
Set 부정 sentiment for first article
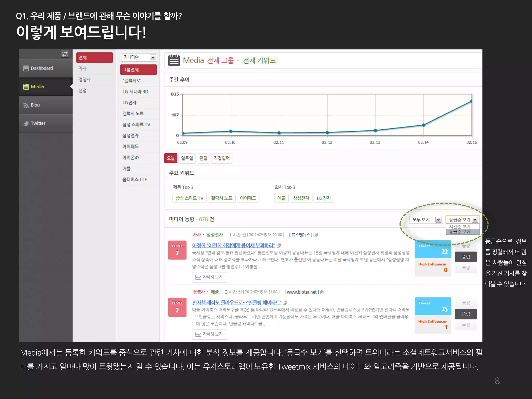click(466, 268)
